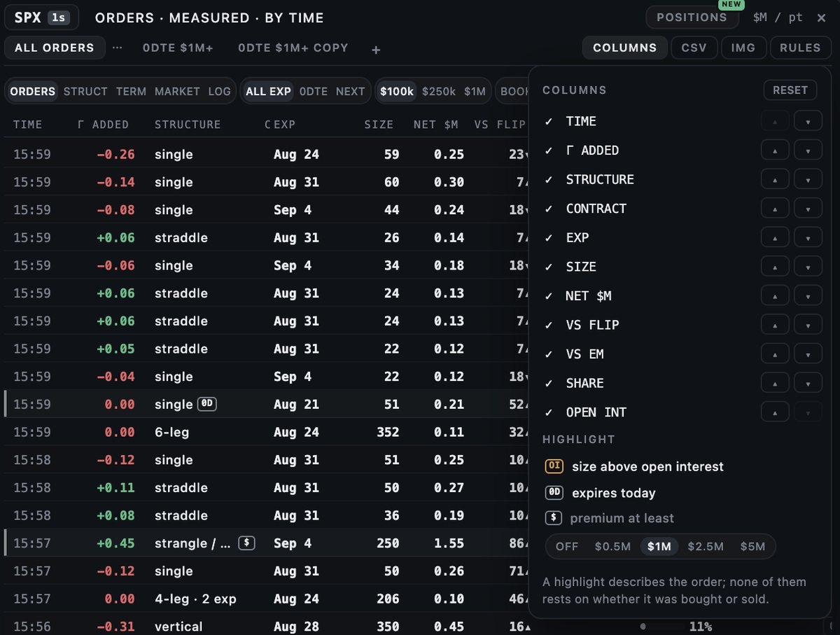Set premium threshold to $5M

point(752,547)
